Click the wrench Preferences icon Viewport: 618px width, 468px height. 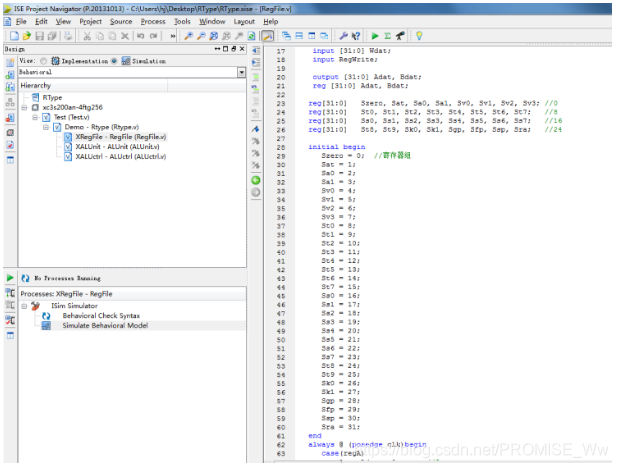click(343, 36)
